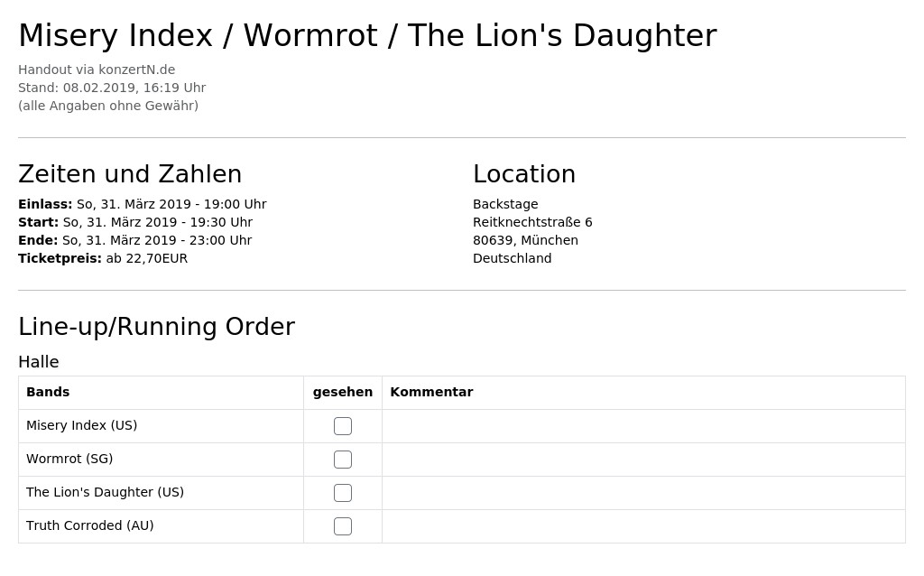Click the Location heading

524,174
